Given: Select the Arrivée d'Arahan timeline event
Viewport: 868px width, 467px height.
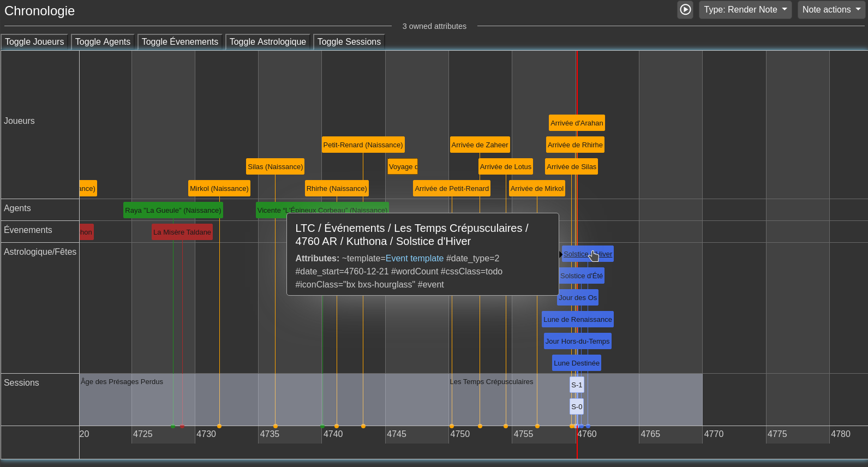Looking at the screenshot, I should tap(576, 123).
